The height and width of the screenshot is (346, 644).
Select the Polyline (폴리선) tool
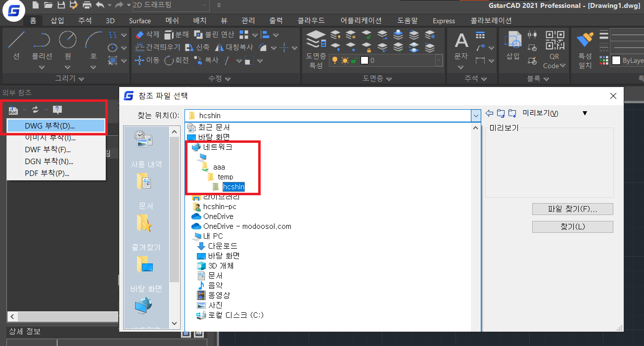(42, 46)
